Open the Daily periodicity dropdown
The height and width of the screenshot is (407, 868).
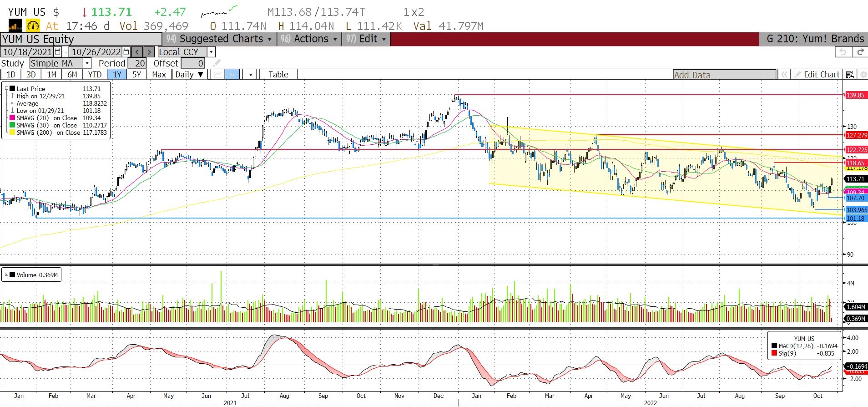tap(189, 74)
